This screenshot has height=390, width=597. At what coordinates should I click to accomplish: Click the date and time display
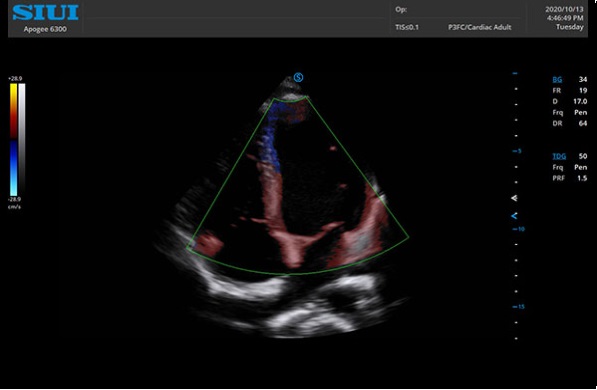[x=564, y=18]
